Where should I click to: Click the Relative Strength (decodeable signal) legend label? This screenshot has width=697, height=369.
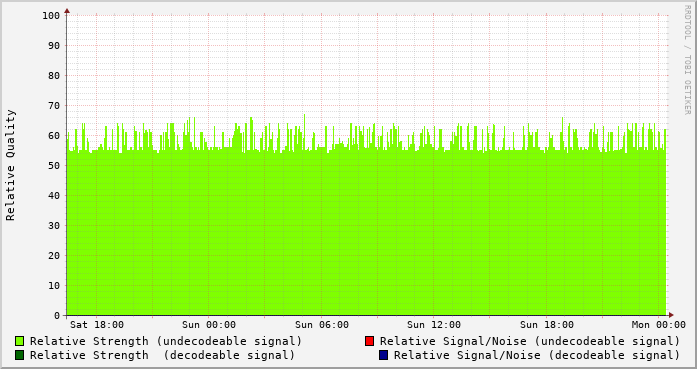163,356
